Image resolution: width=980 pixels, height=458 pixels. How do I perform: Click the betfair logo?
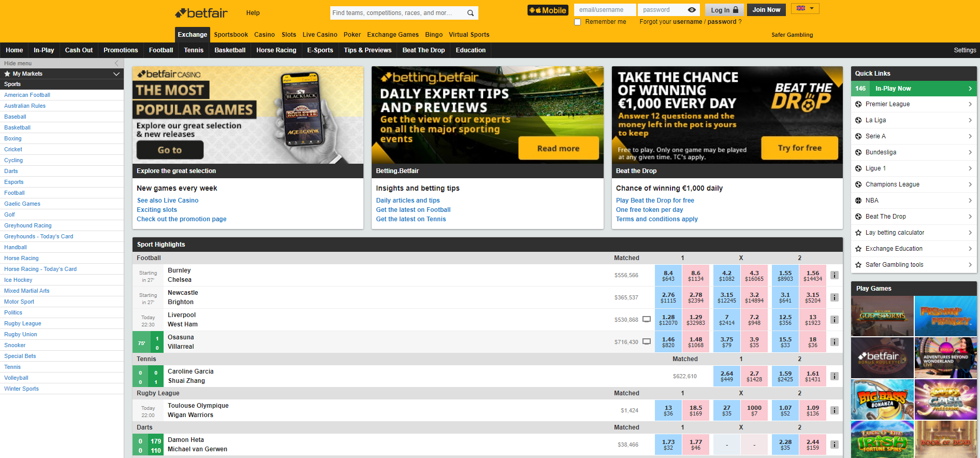(x=201, y=12)
